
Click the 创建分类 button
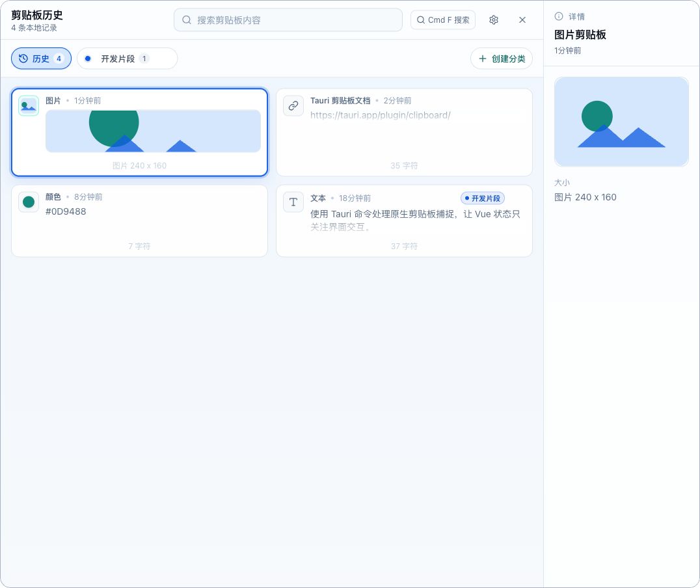coord(502,59)
